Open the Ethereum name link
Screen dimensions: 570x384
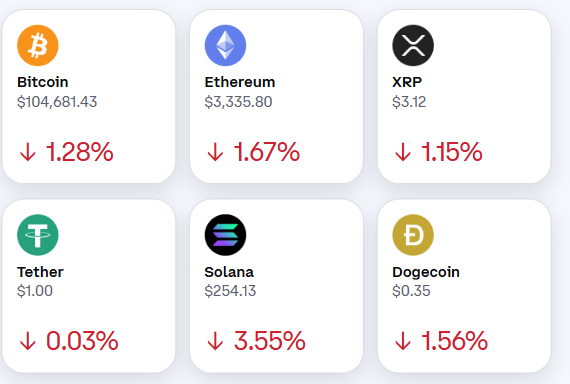tap(240, 82)
